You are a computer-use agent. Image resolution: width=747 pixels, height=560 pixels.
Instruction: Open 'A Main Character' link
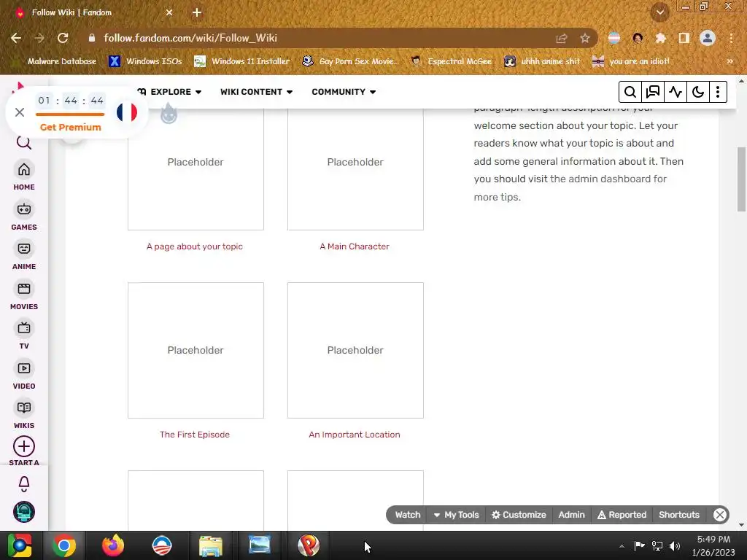355,246
